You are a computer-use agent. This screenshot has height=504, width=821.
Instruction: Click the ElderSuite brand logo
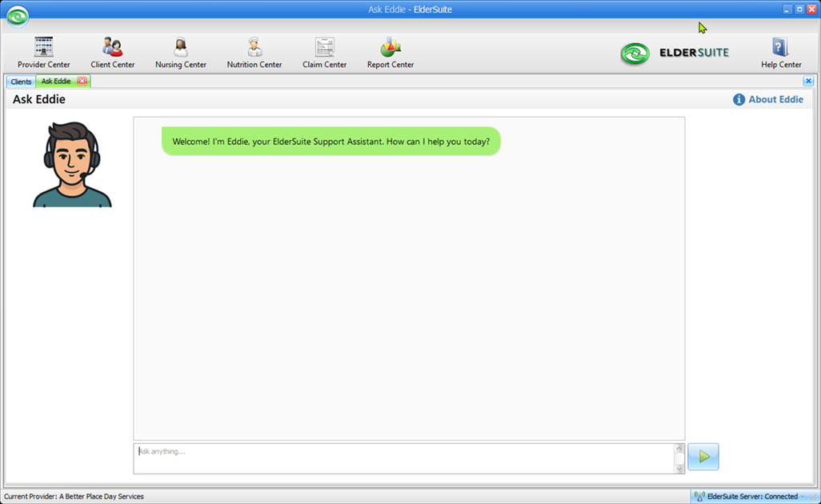tap(675, 53)
